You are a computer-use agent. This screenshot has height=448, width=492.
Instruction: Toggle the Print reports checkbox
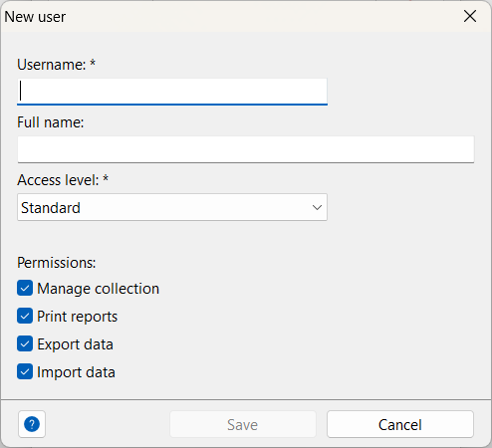point(25,316)
